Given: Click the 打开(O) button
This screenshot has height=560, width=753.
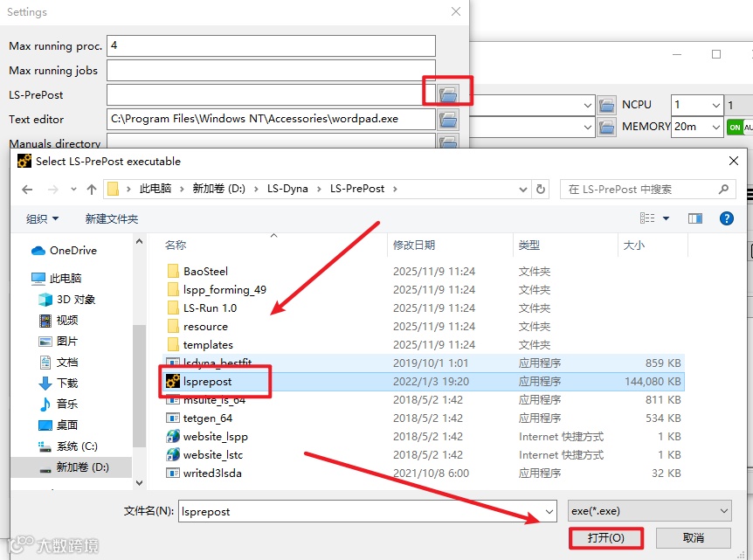Looking at the screenshot, I should (x=606, y=538).
